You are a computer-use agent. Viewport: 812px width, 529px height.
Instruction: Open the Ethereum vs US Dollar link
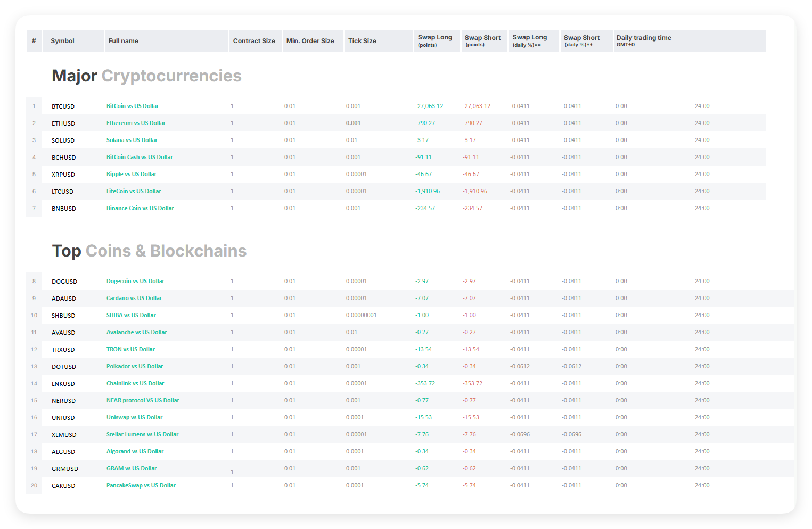[x=136, y=123]
